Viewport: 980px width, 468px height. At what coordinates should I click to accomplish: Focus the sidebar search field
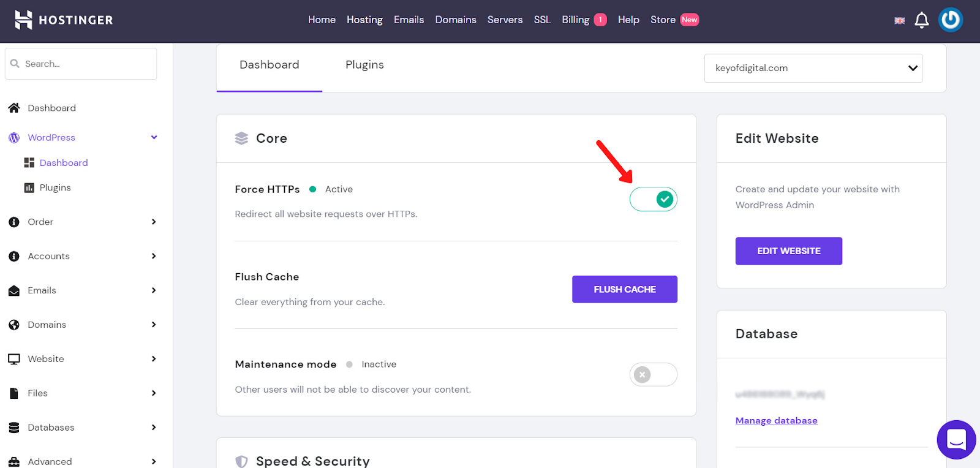81,64
